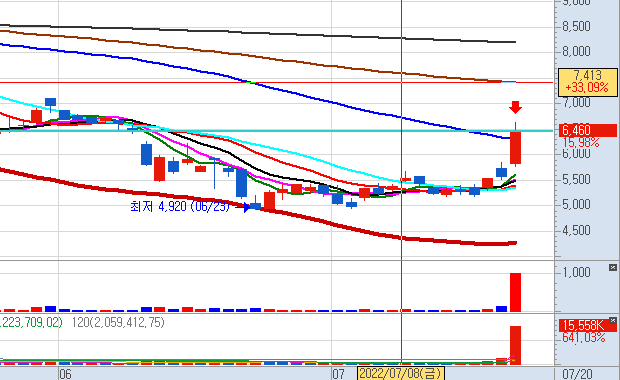Click the 06 month marker on date axis
620x380 pixels.
pos(65,374)
